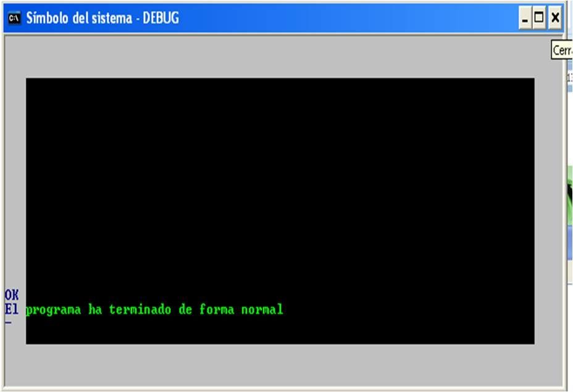Maximize the DEBUG console window
This screenshot has width=573, height=392.
[539, 18]
